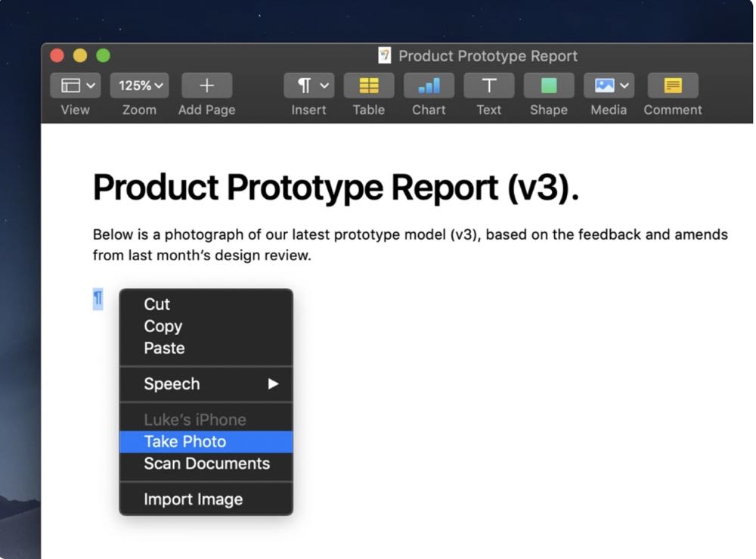Image resolution: width=756 pixels, height=559 pixels.
Task: Click Cut in the context menu
Action: [x=157, y=304]
